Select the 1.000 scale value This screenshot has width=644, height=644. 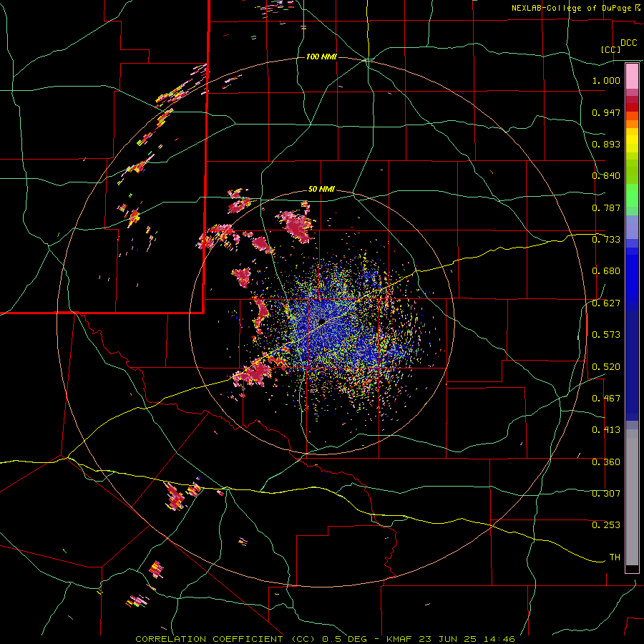tap(606, 80)
